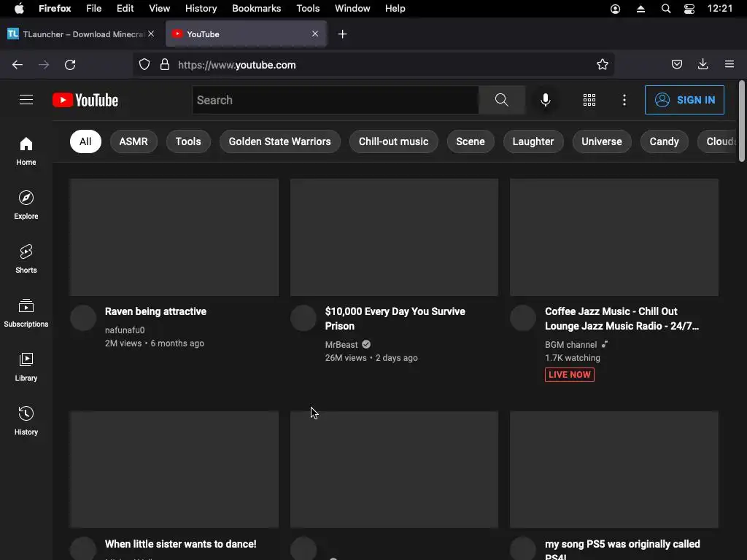Viewport: 747px width, 560px height.
Task: Click the SIGN IN button
Action: tap(684, 100)
